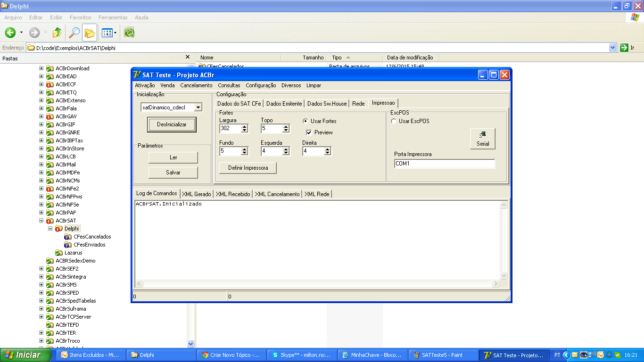The image size is (644, 362).
Task: Open the Ativação menu
Action: tap(145, 85)
